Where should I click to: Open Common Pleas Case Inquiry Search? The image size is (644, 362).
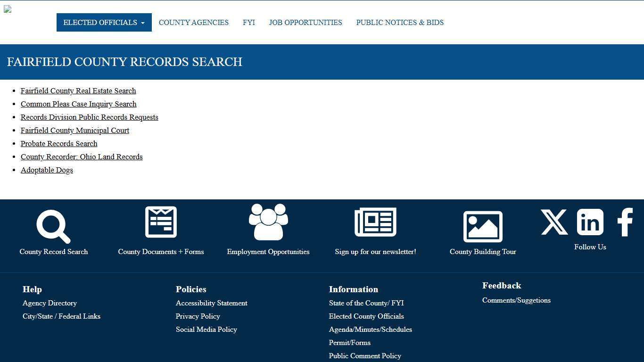click(78, 104)
